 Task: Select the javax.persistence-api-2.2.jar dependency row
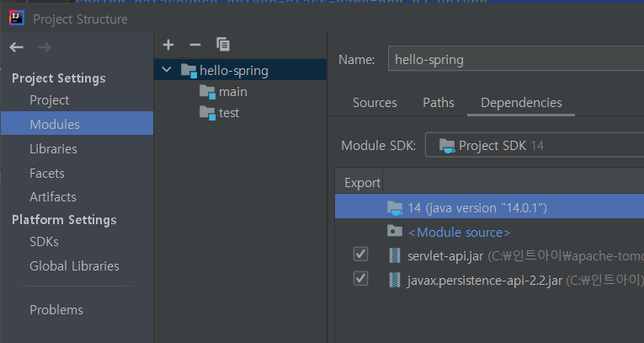(490, 281)
